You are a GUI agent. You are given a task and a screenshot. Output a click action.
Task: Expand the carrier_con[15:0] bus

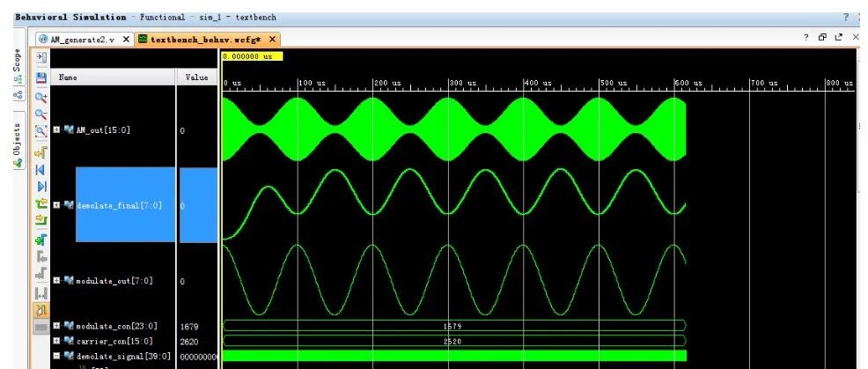coord(56,341)
